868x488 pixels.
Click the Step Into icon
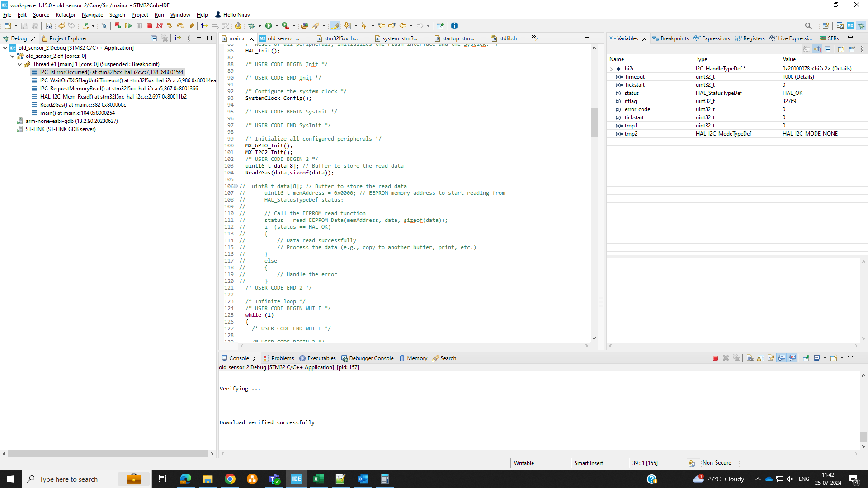point(170,26)
